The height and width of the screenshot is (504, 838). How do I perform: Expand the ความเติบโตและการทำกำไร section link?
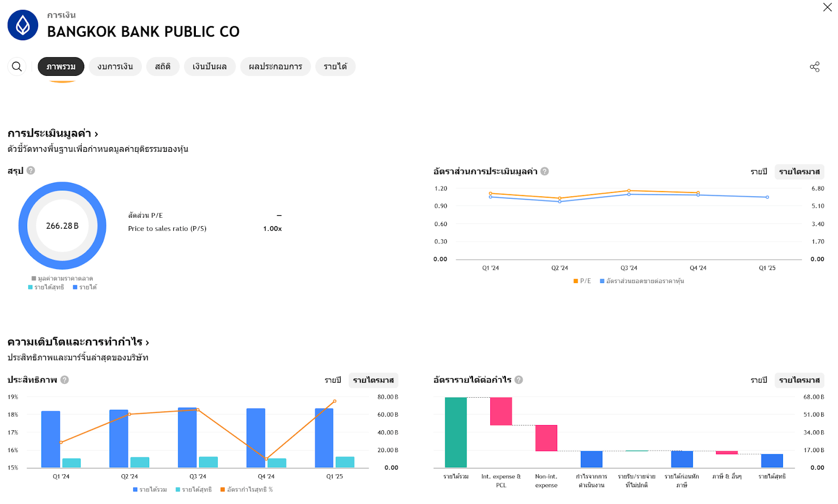(78, 342)
